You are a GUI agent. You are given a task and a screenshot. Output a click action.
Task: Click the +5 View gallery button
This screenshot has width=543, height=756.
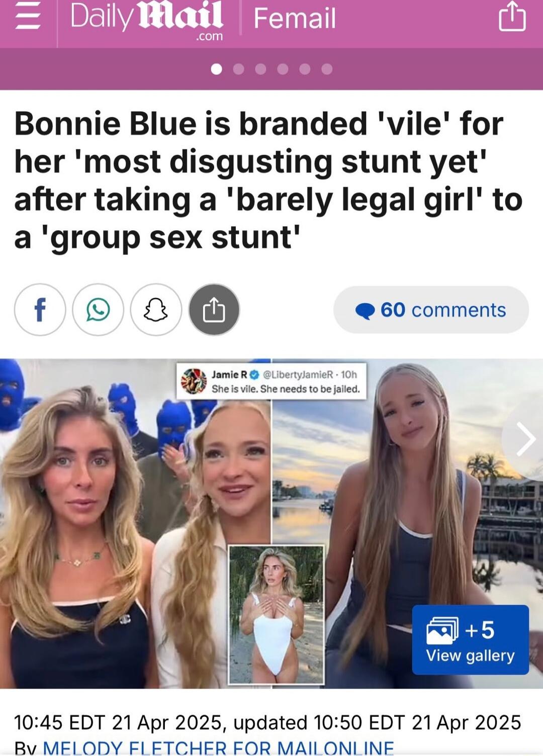[470, 640]
